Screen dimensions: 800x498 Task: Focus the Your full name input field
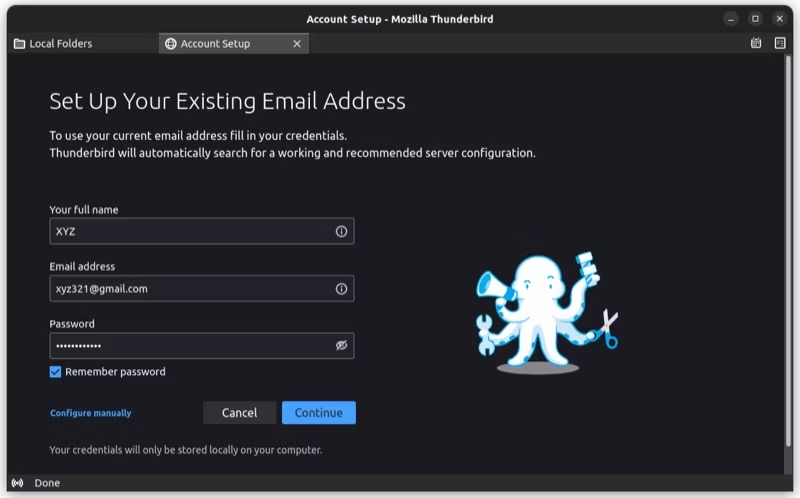pyautogui.click(x=202, y=231)
